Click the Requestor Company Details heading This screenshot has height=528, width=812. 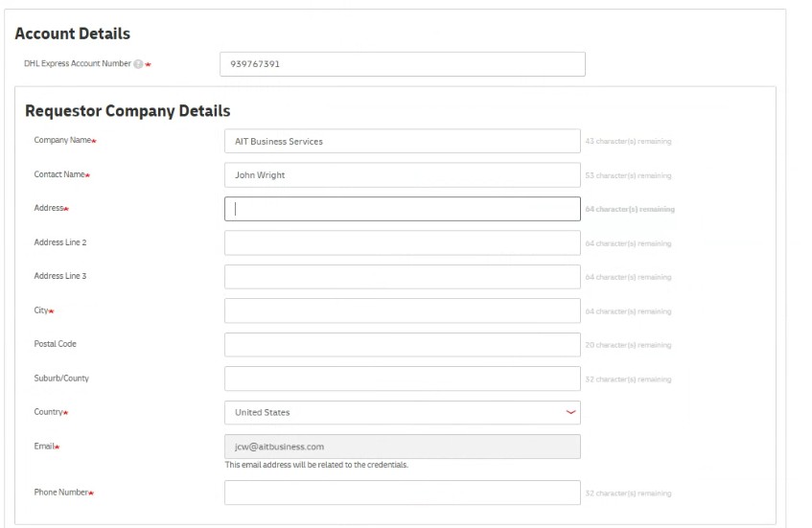point(128,111)
